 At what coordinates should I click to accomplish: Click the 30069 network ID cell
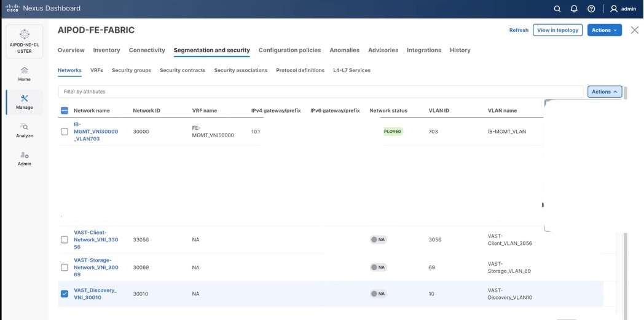click(141, 267)
